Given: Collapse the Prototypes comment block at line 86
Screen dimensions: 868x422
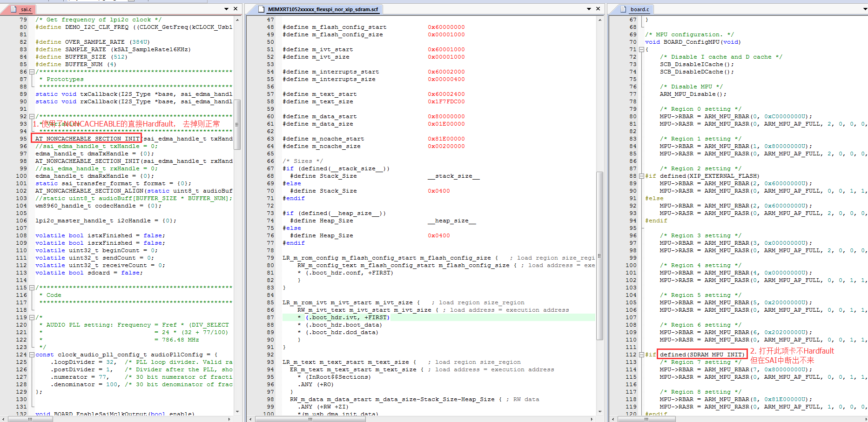Looking at the screenshot, I should (x=32, y=72).
